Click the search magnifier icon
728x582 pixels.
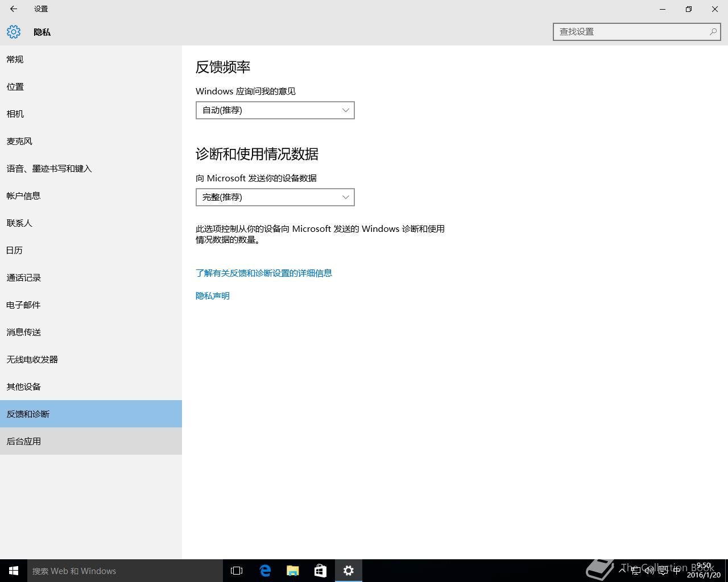click(x=713, y=32)
